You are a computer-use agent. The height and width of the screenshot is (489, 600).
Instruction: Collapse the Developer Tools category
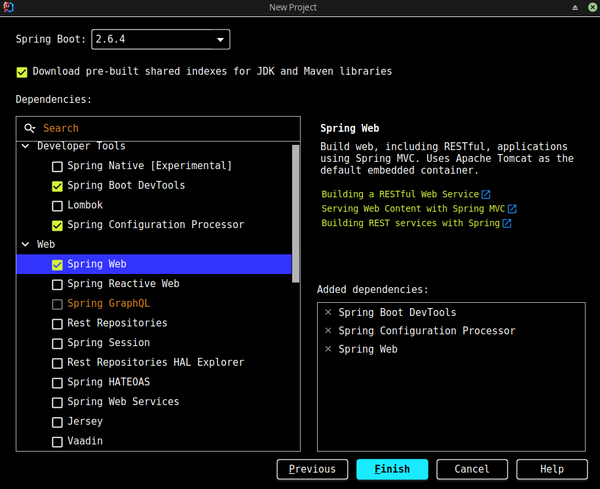(x=24, y=147)
